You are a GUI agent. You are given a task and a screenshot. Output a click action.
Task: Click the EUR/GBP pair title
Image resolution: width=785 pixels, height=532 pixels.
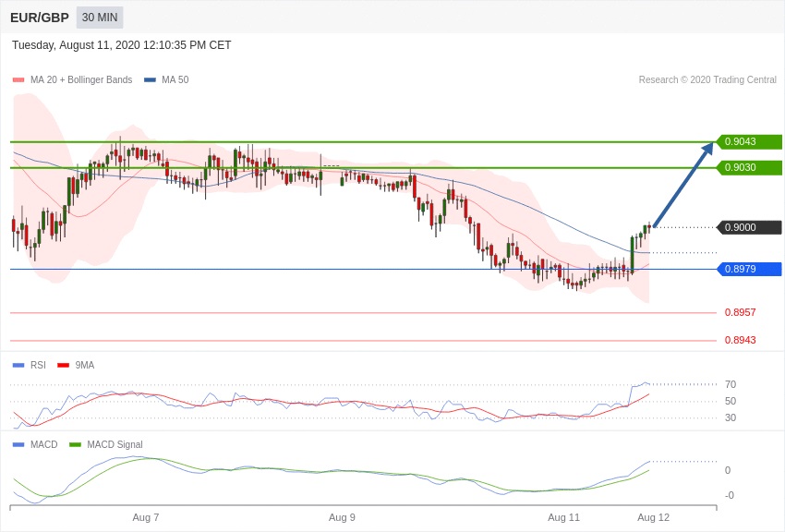pyautogui.click(x=40, y=18)
